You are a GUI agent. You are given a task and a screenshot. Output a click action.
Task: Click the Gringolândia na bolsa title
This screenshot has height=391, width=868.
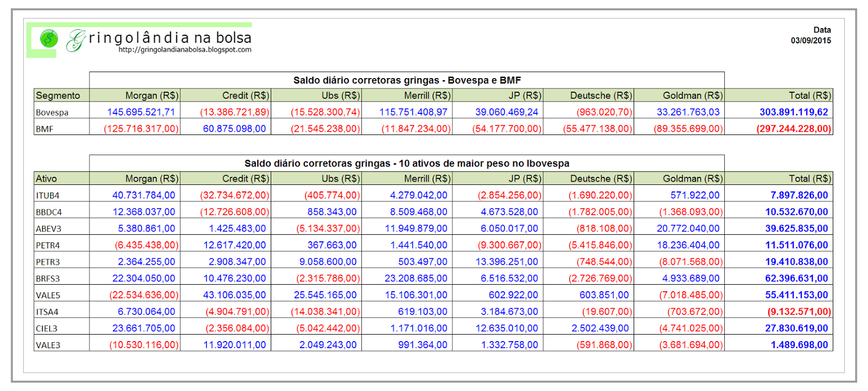(x=159, y=39)
